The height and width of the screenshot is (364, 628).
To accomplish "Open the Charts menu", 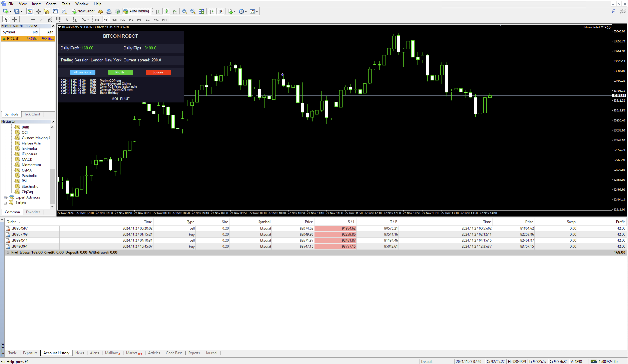I will click(51, 4).
